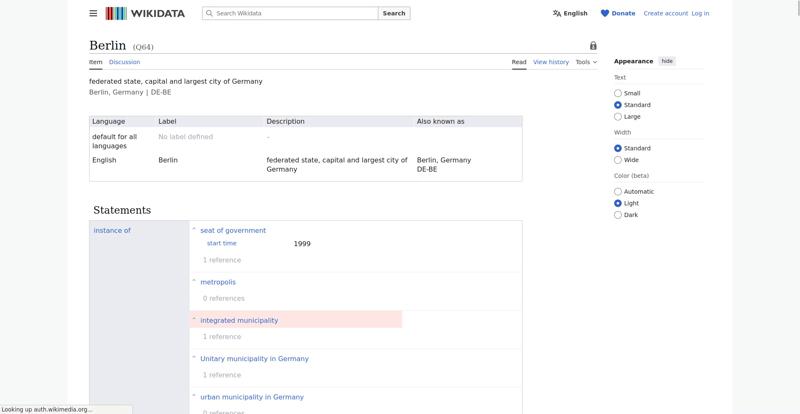The height and width of the screenshot is (414, 800).
Task: Select Automatic color option
Action: tap(618, 191)
